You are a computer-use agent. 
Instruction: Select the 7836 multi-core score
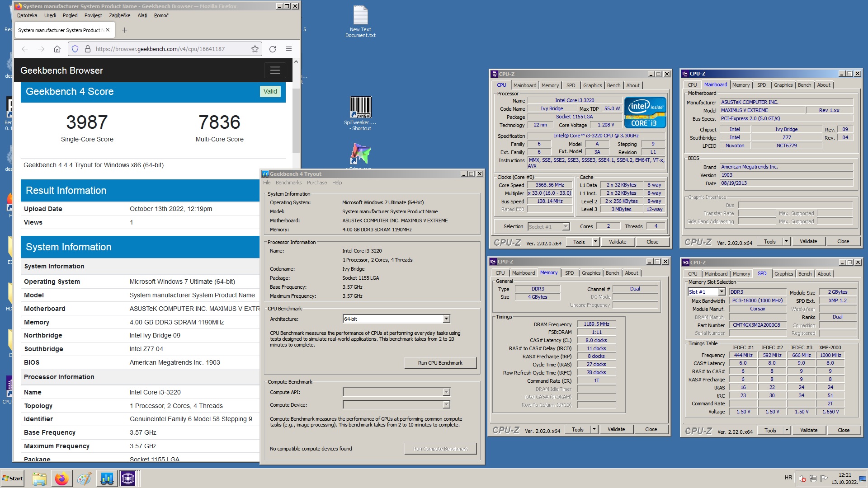coord(219,122)
